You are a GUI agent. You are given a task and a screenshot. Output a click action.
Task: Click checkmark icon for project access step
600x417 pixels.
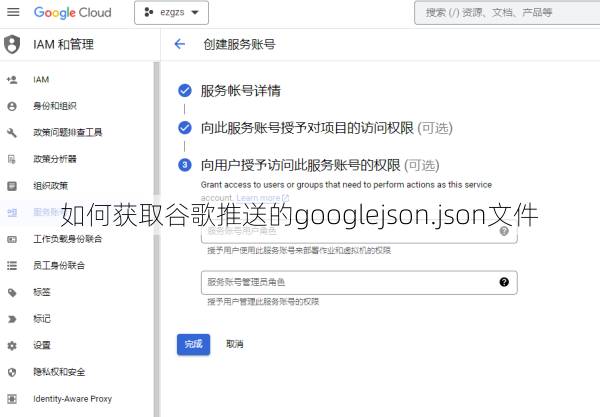click(185, 128)
